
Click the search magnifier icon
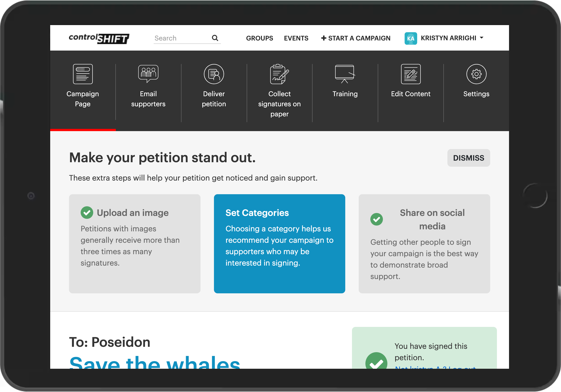coord(216,38)
